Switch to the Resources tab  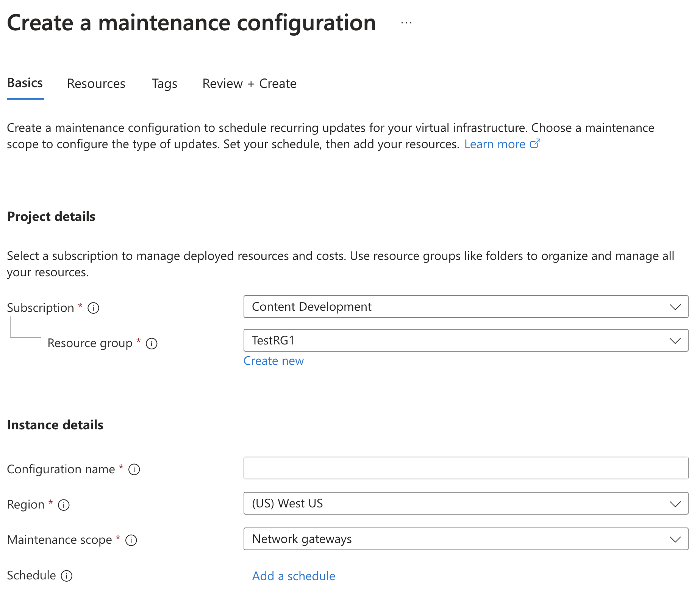coord(96,83)
